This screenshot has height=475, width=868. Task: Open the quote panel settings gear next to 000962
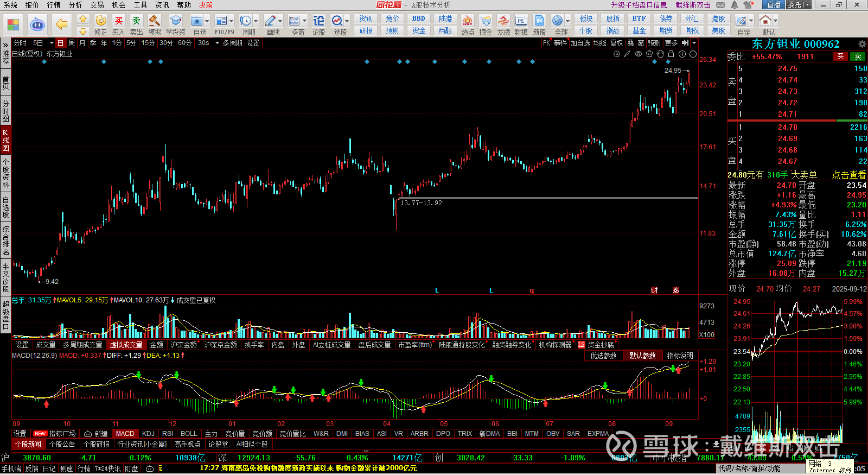[862, 44]
